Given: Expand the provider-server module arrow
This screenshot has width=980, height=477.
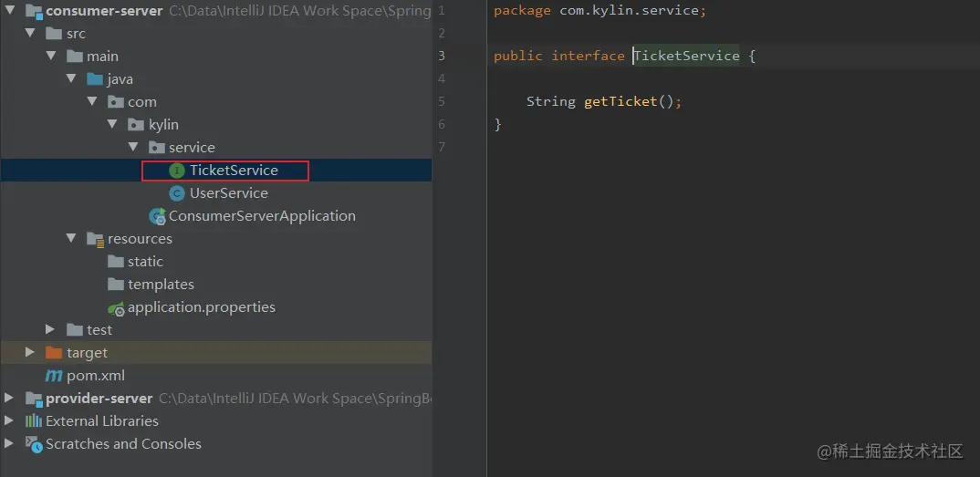Looking at the screenshot, I should click(x=9, y=398).
